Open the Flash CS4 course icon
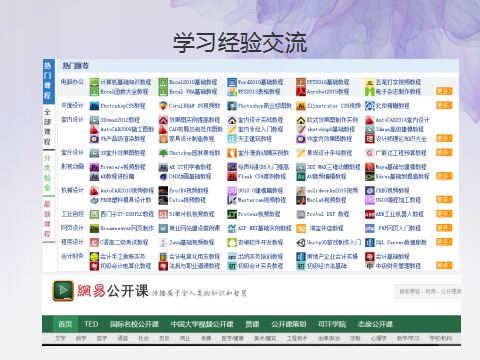 (x=232, y=176)
